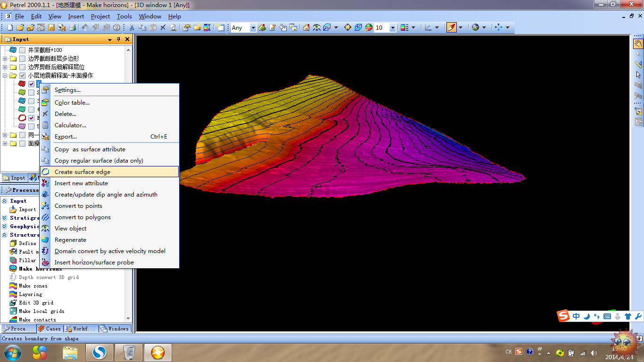Choose Export... from context menu

tap(109, 137)
